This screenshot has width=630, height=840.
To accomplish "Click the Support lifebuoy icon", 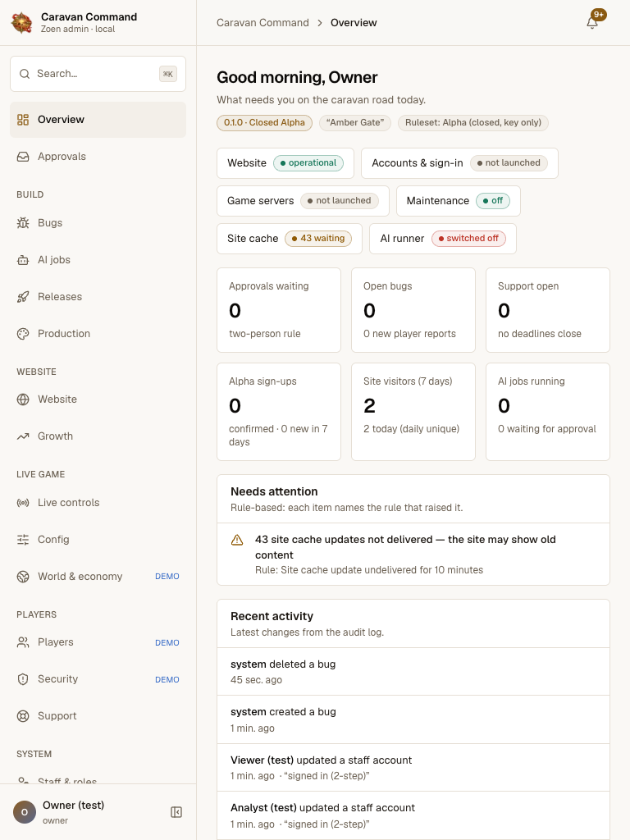I will click(23, 716).
